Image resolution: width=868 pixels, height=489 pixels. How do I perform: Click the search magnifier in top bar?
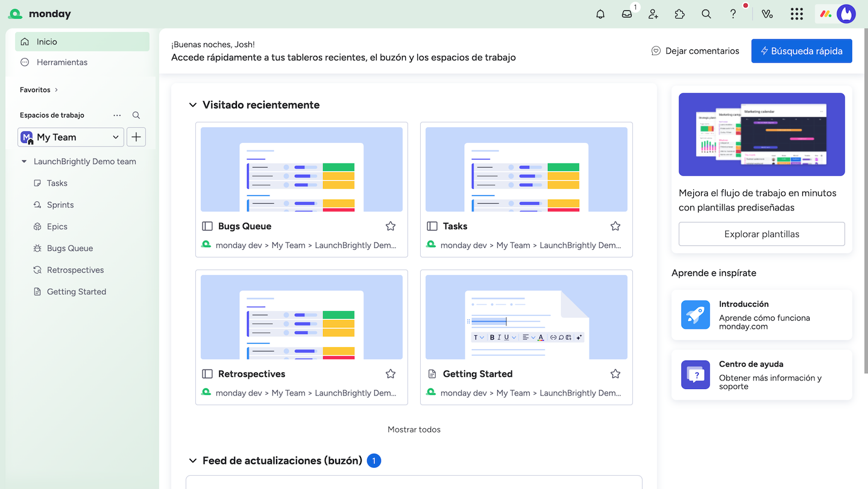click(706, 14)
